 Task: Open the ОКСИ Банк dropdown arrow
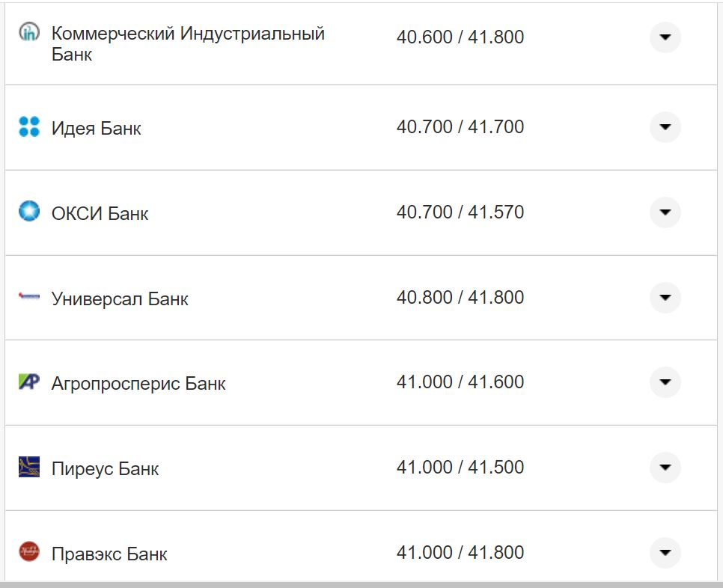(665, 212)
